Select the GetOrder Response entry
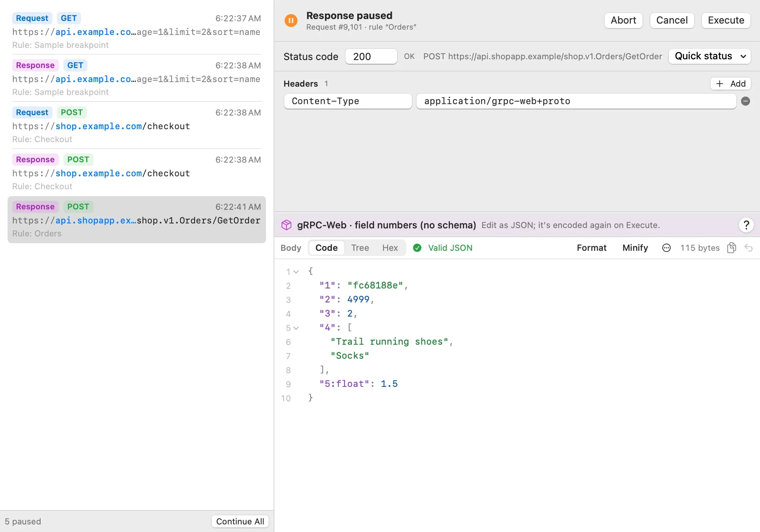 pos(137,220)
